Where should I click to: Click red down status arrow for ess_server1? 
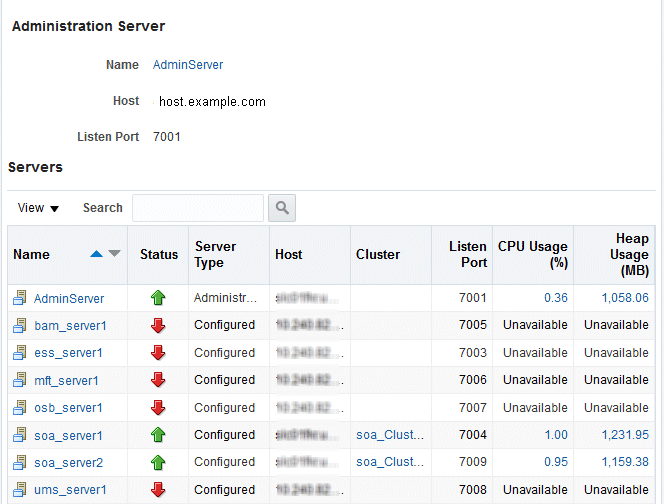pos(158,352)
